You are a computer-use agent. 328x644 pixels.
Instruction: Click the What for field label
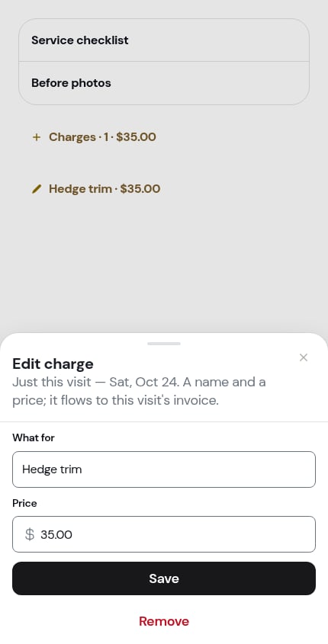coord(34,437)
